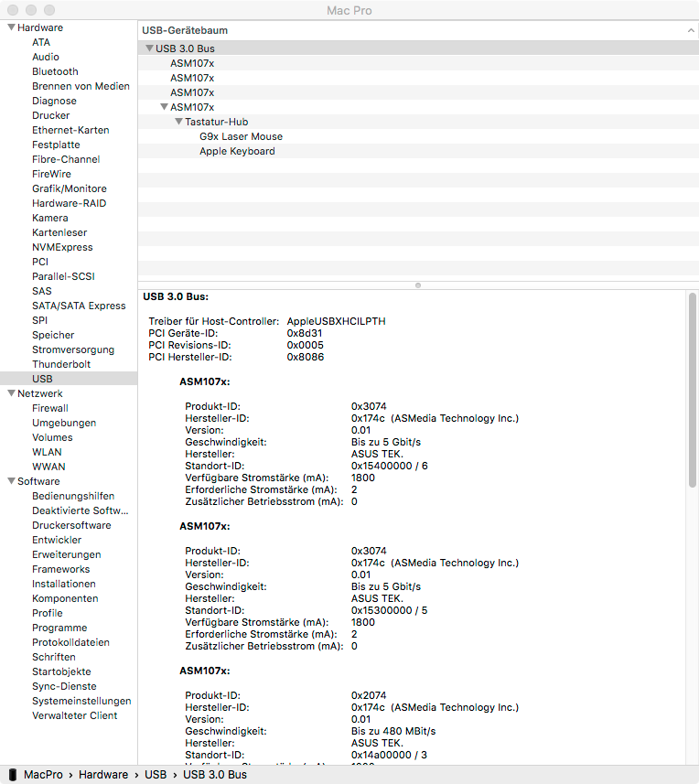Open Programme under Software

pos(59,628)
